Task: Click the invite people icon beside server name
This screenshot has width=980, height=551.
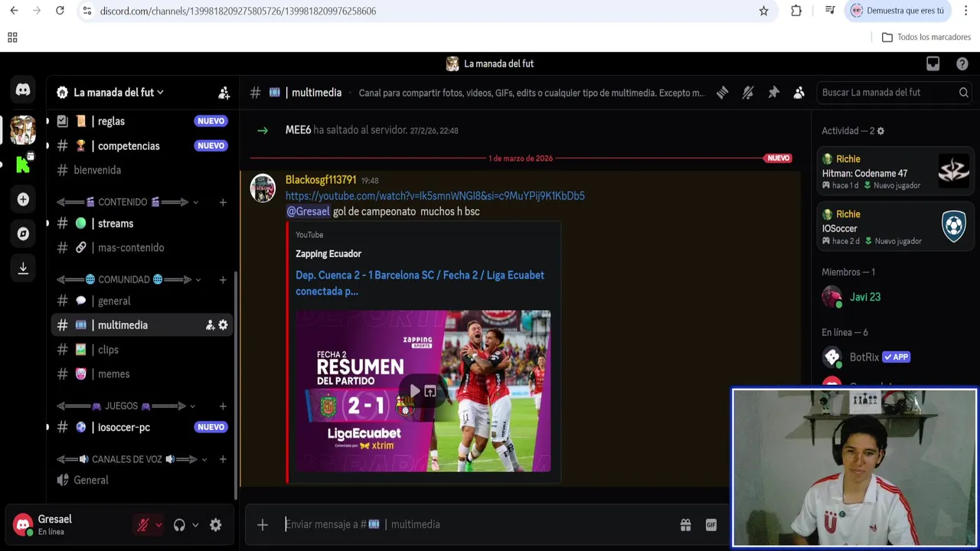Action: [x=224, y=93]
